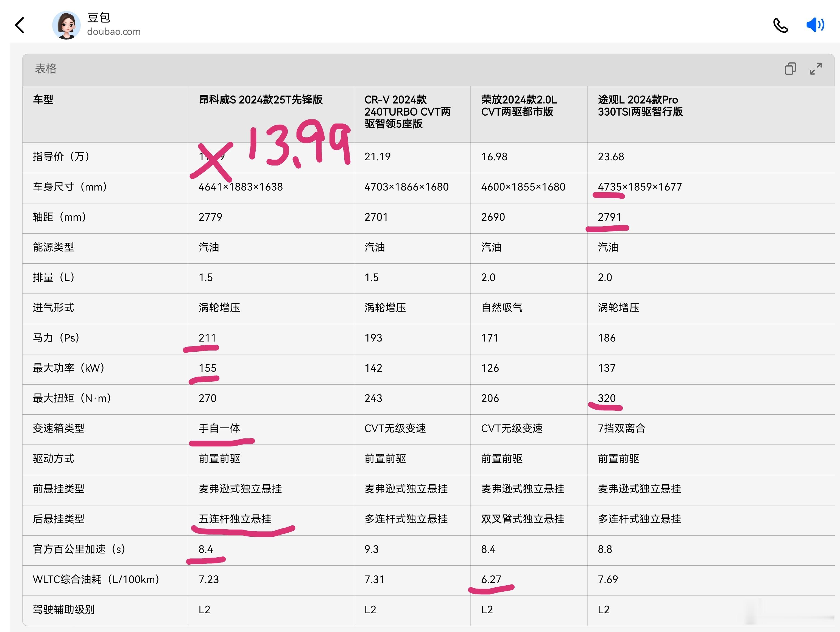Open the 豆包 avatar profile picture
840x632 pixels.
point(66,26)
